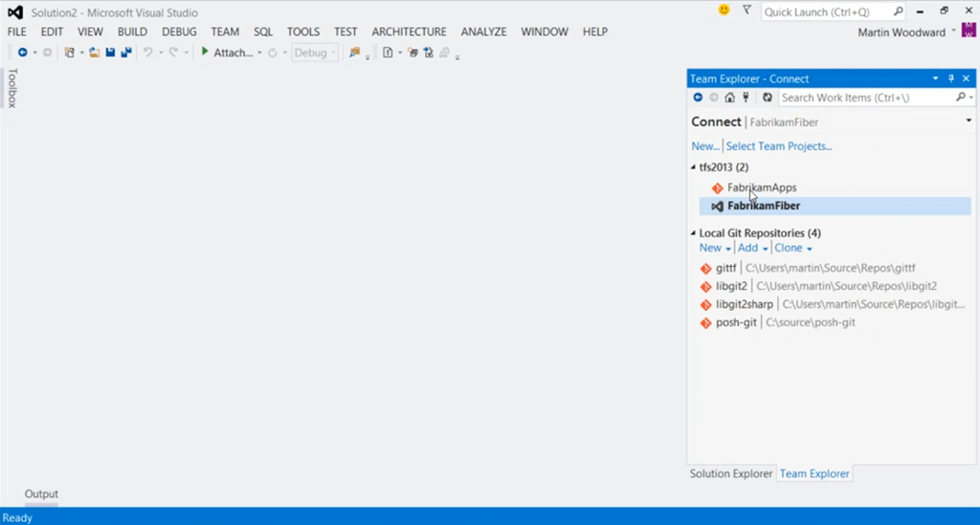Open the Martin Woodward account dropdown
The image size is (980, 525).
953,31
